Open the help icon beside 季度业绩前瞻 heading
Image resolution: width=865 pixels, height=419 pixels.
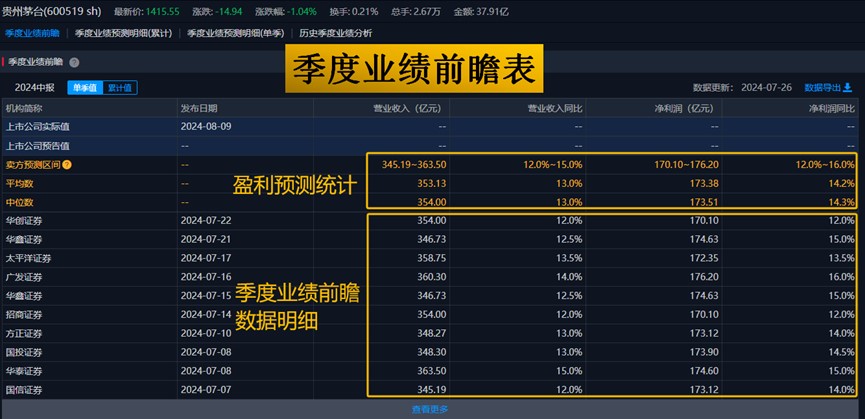[x=74, y=63]
